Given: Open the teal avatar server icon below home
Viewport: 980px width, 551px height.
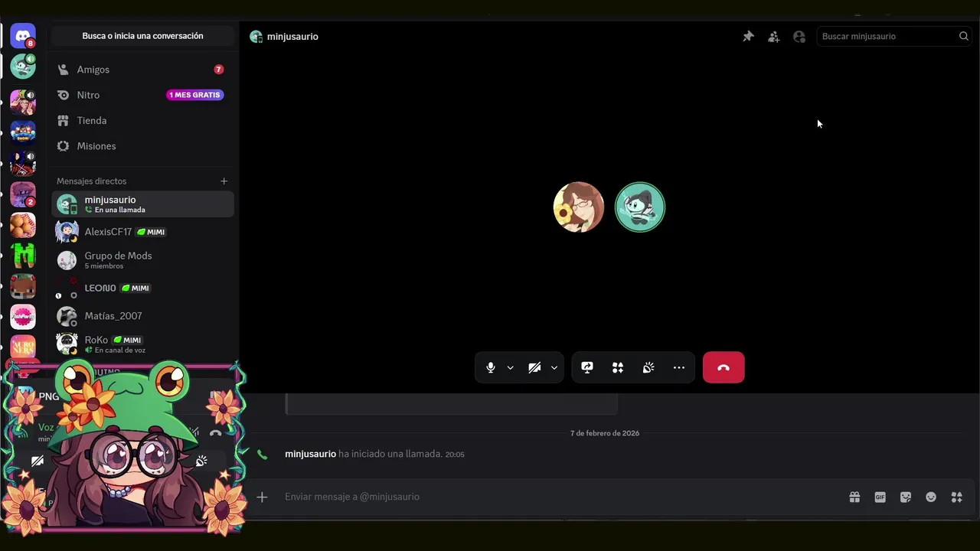Looking at the screenshot, I should (23, 67).
